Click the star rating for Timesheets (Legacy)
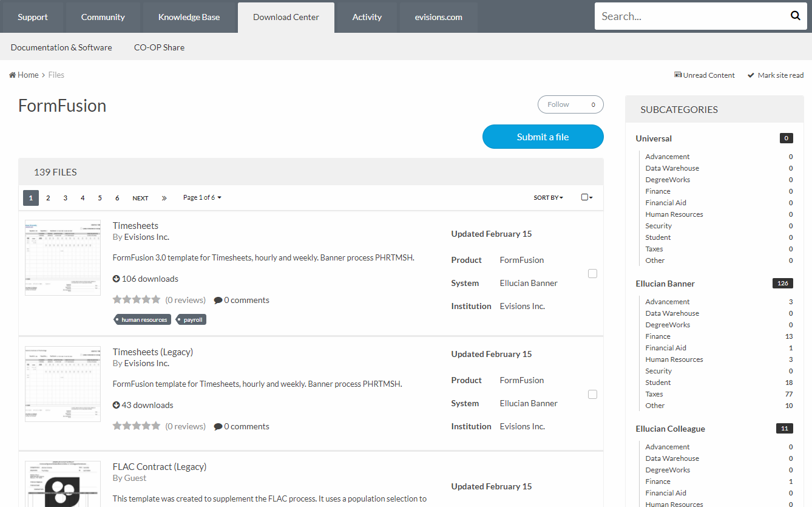812x507 pixels. (137, 426)
